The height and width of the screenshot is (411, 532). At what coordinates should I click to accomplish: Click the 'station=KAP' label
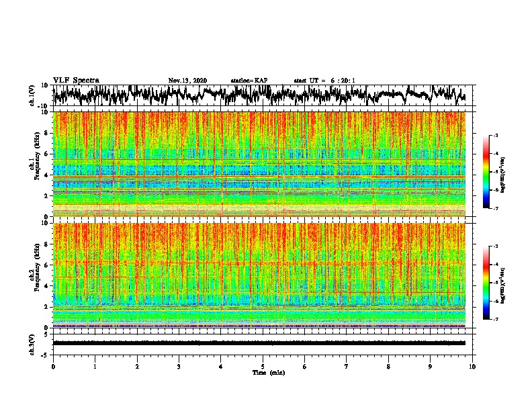[x=249, y=81]
